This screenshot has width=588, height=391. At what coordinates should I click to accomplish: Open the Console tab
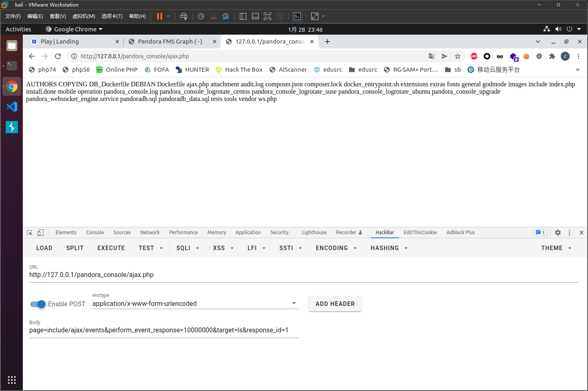(x=95, y=233)
